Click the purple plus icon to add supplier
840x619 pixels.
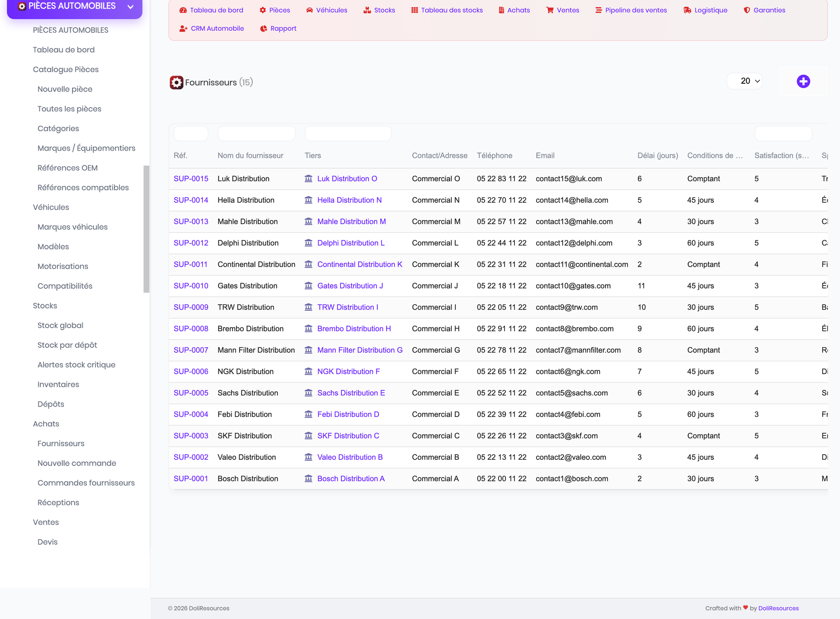pyautogui.click(x=803, y=81)
